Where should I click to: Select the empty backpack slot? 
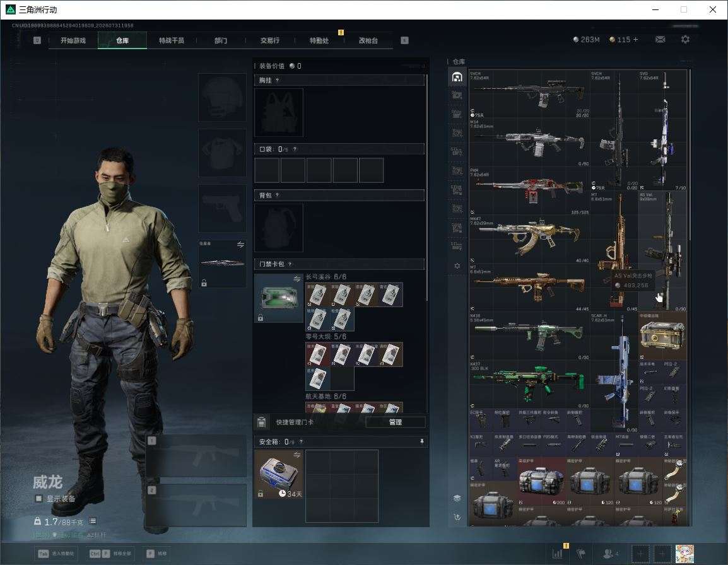coord(279,228)
